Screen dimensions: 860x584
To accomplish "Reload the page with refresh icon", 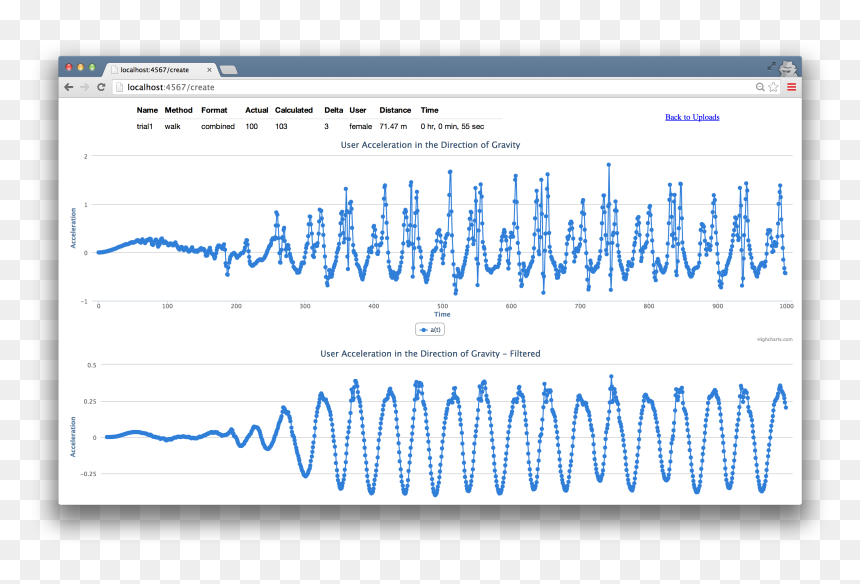I will 101,87.
